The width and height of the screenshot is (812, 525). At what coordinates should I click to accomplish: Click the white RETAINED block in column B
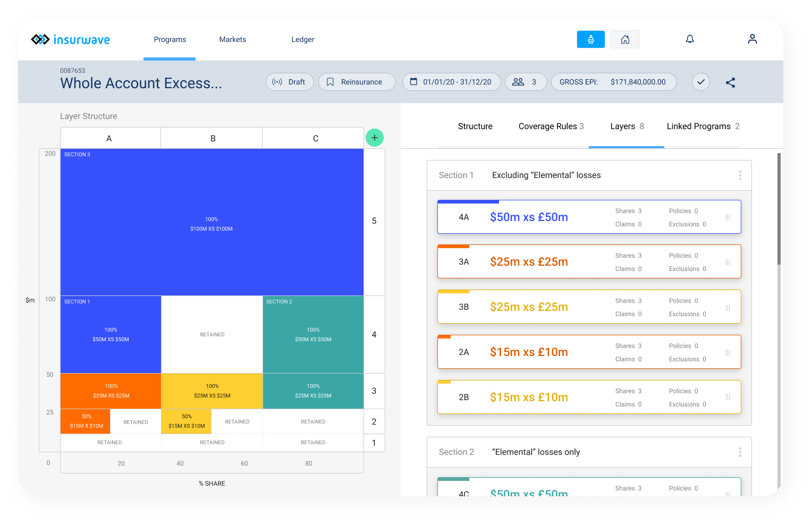212,335
